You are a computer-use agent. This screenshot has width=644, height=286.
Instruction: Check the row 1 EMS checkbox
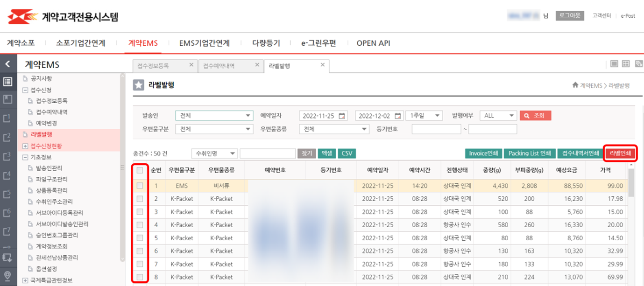[140, 186]
